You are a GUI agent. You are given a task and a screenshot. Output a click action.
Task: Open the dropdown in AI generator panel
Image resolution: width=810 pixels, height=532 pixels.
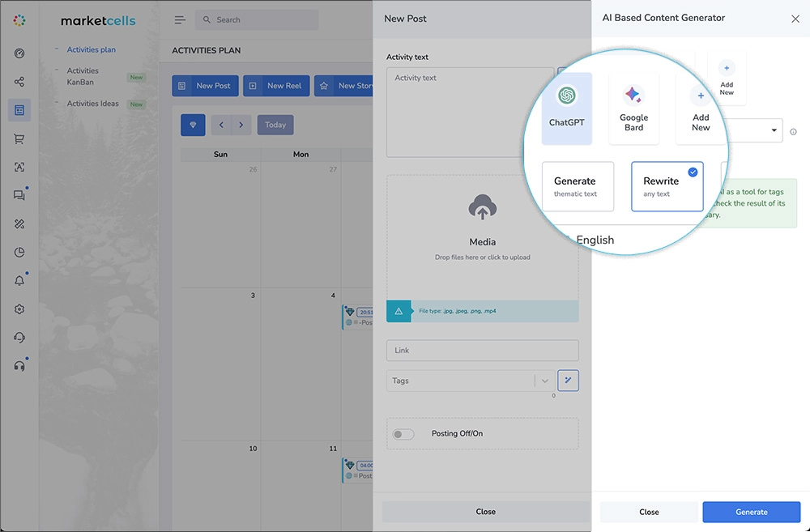[x=773, y=130]
